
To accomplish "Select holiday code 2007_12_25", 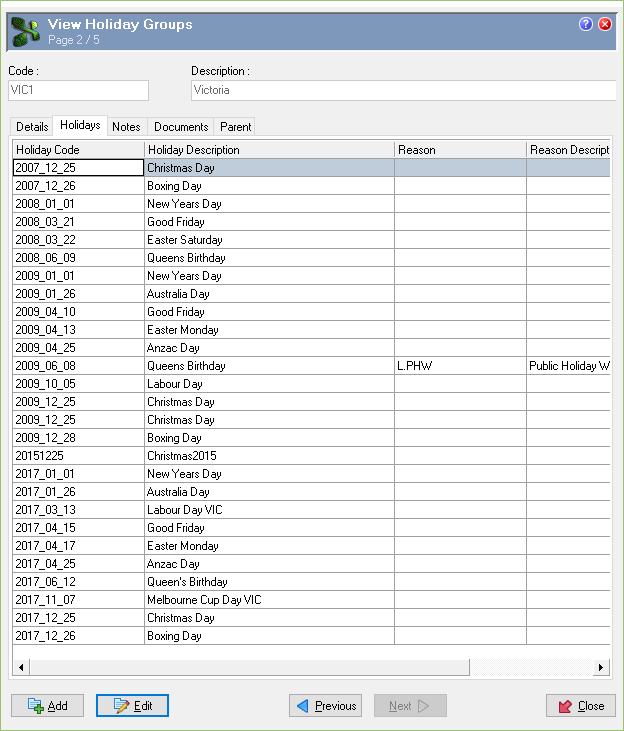I will [78, 168].
